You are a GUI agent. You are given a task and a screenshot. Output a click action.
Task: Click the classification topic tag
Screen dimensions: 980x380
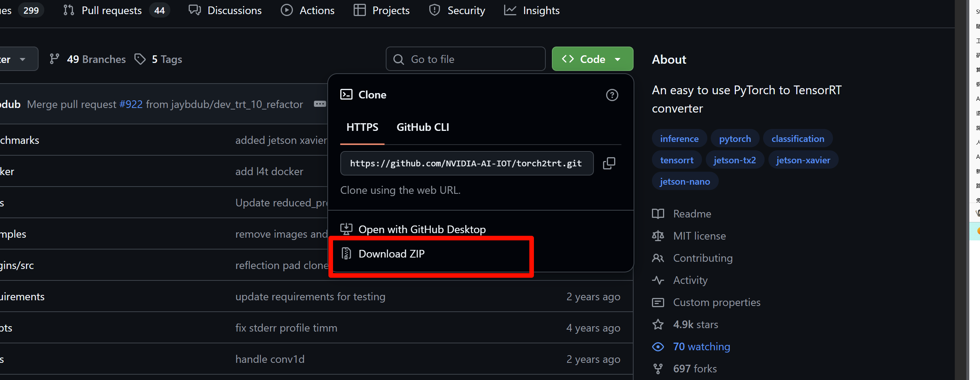797,138
